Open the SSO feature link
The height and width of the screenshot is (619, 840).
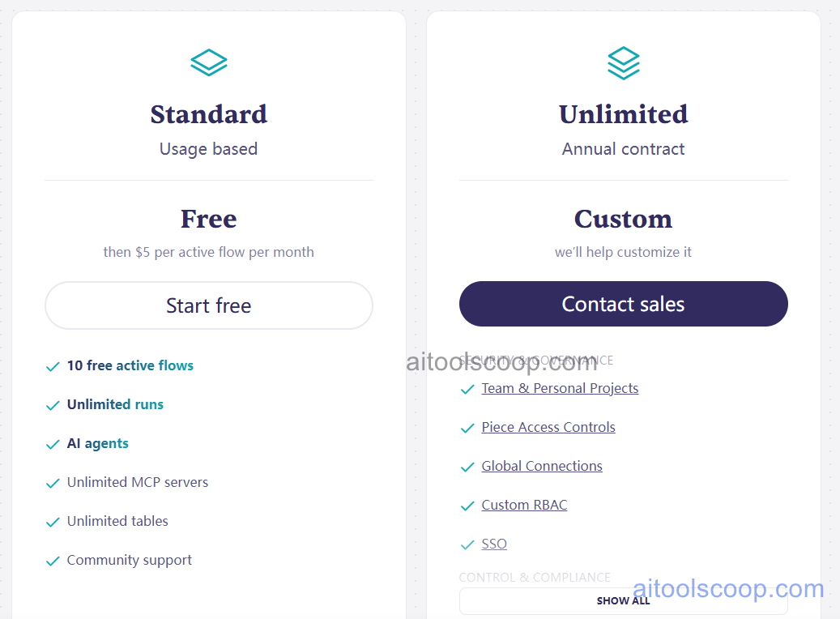[494, 544]
